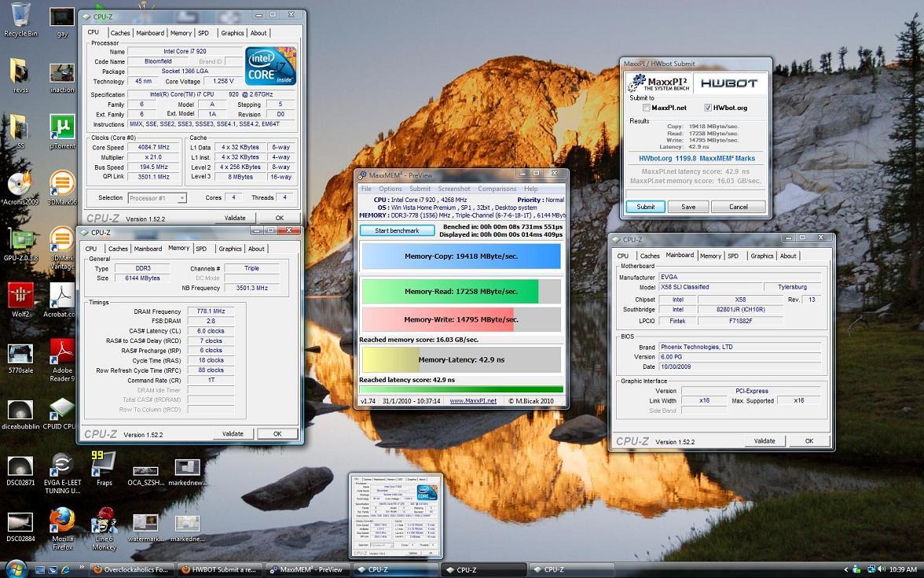Switch to the MaxxMEM² - PreView taskbar button
The width and height of the screenshot is (924, 578).
[x=306, y=569]
